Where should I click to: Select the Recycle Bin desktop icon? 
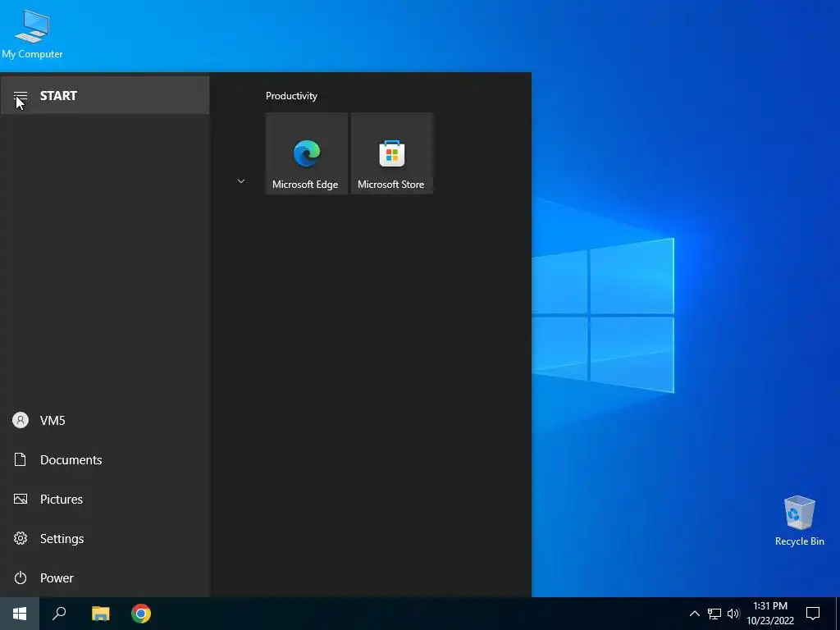tap(799, 521)
